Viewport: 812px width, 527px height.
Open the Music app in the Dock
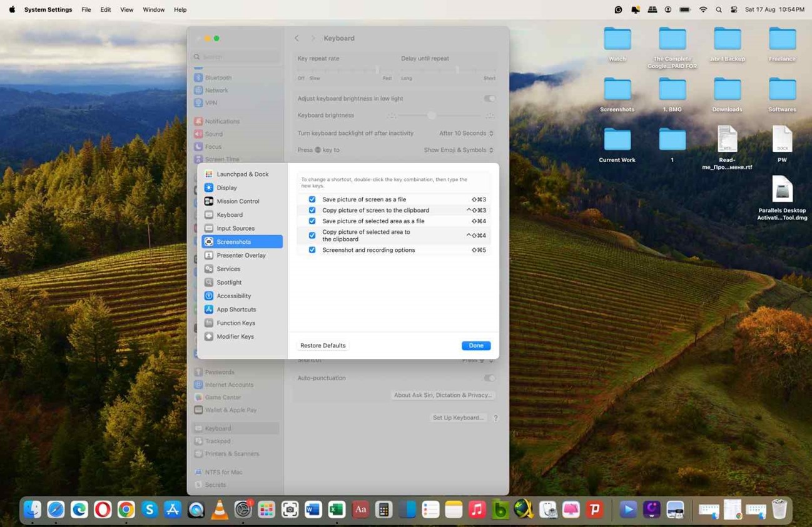click(477, 509)
